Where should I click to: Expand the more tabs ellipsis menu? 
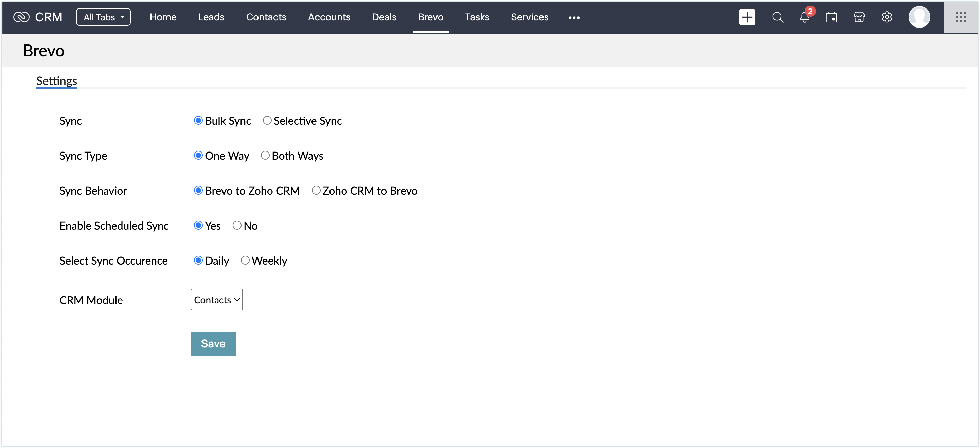[574, 18]
